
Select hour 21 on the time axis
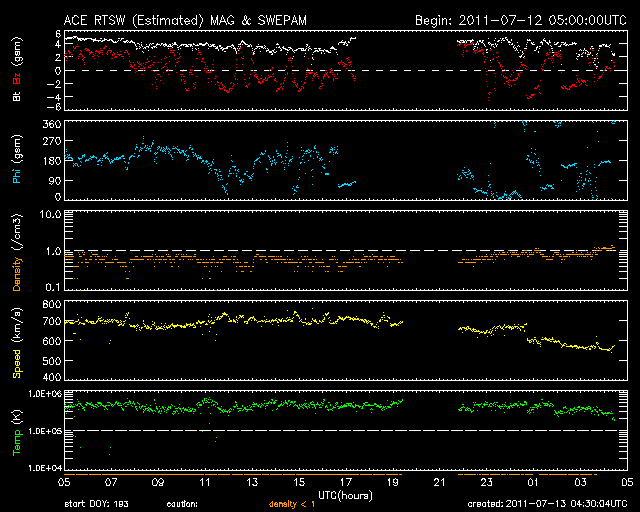(x=438, y=482)
